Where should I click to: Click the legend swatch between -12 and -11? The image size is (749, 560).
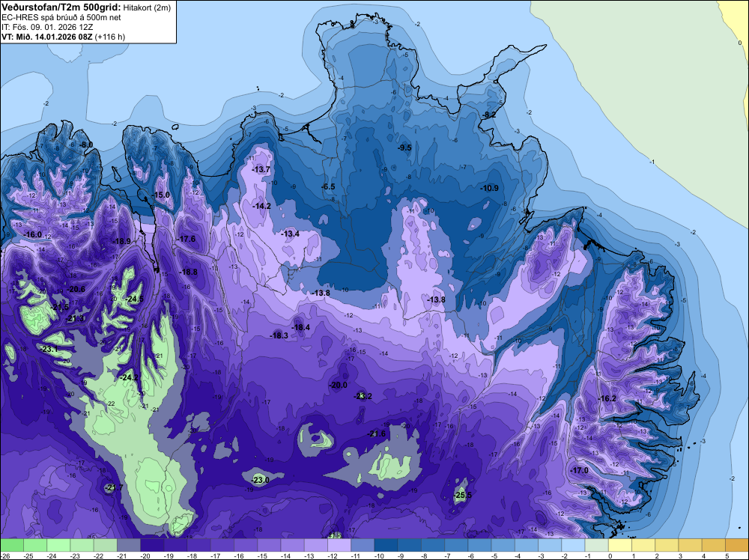339,545
